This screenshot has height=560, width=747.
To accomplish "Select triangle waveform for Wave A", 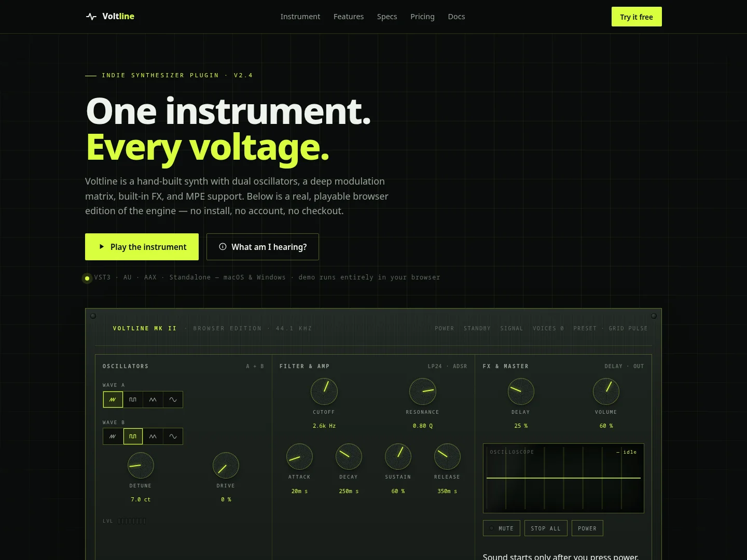I will pos(153,400).
